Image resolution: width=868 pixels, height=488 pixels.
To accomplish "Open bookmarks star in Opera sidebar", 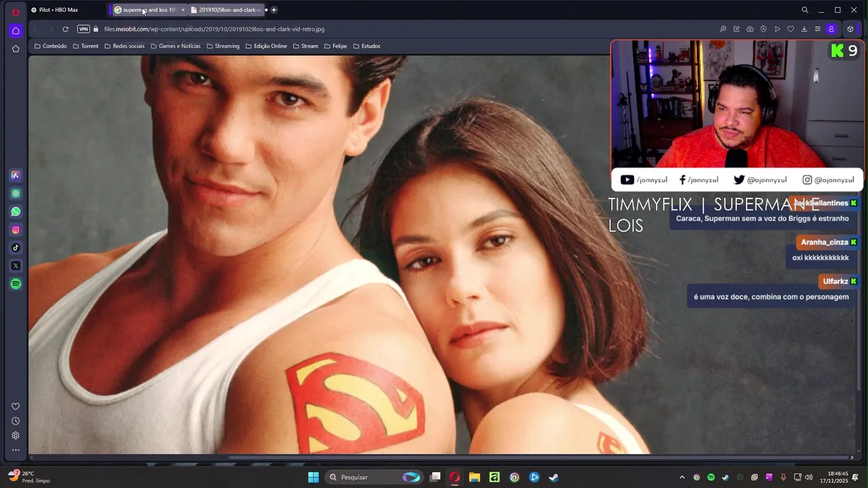I will click(16, 49).
